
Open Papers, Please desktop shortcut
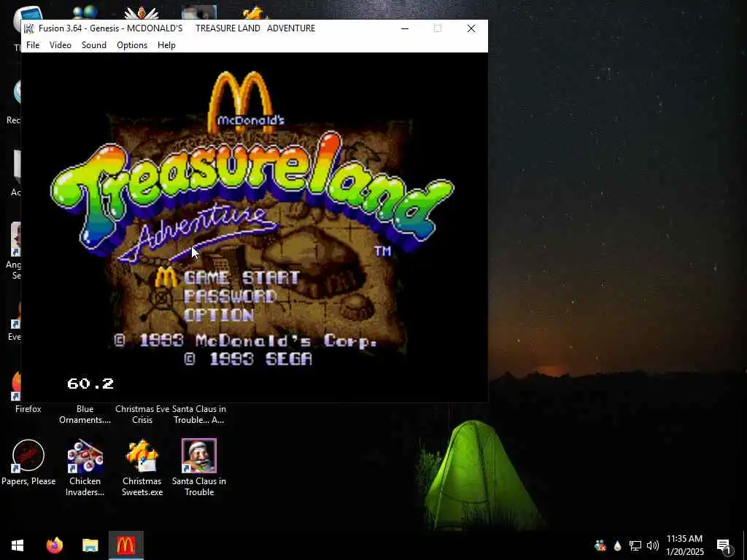28,462
